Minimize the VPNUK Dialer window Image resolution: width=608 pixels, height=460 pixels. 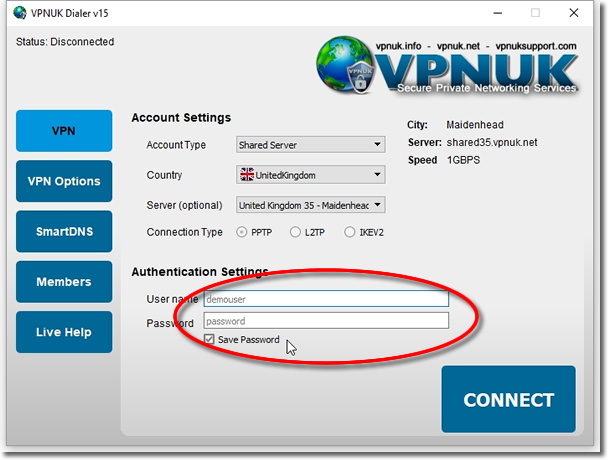498,13
